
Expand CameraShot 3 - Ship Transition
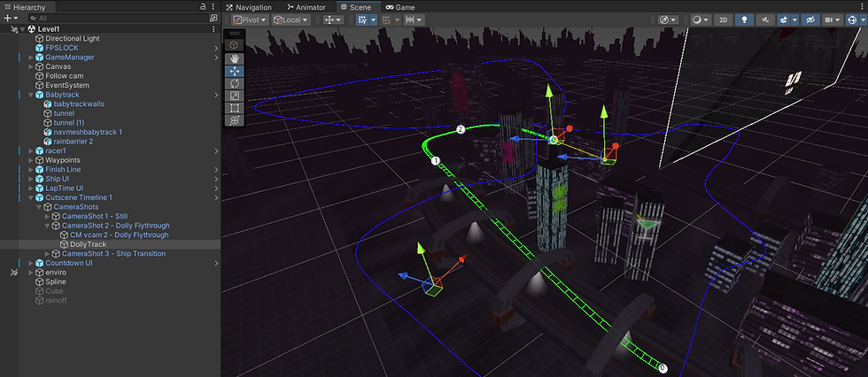click(48, 254)
